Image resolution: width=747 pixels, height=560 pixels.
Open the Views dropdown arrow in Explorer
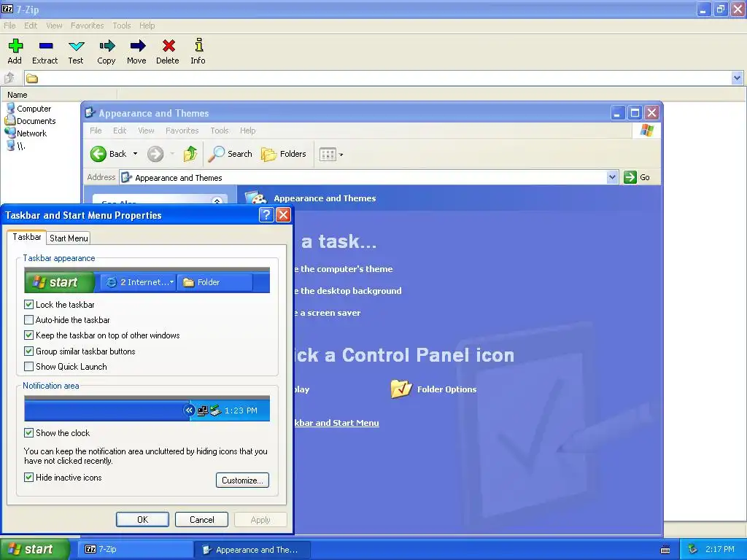coord(341,155)
